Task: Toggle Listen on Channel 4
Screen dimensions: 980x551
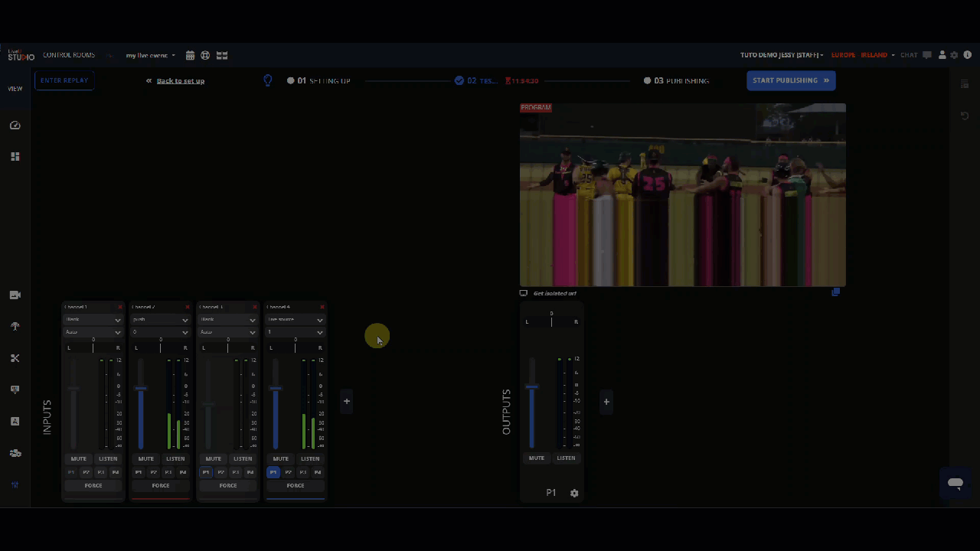Action: (310, 459)
